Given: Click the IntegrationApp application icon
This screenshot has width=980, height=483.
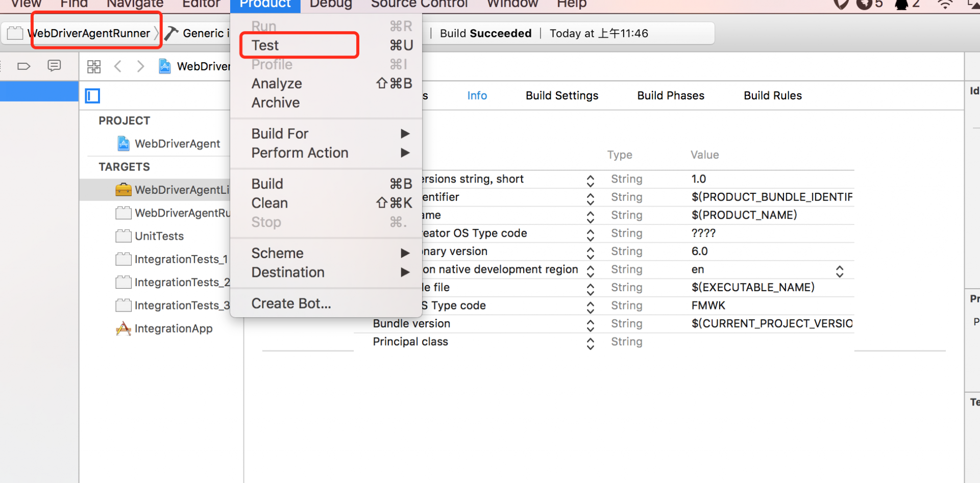Looking at the screenshot, I should 123,328.
